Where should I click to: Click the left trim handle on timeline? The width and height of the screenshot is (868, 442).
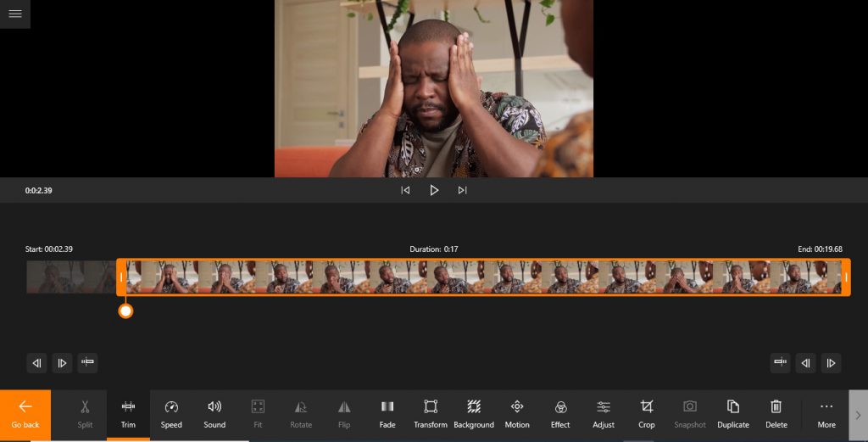tap(121, 277)
